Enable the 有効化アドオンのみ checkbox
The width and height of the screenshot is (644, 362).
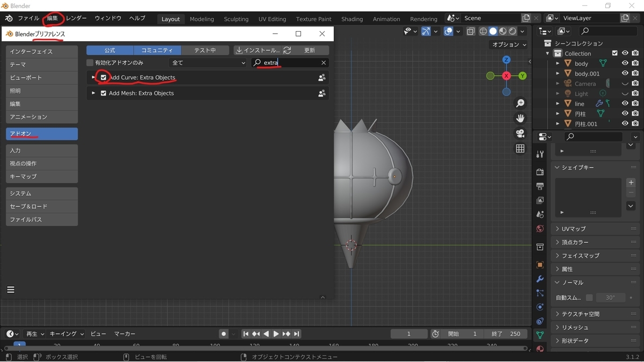[90, 63]
